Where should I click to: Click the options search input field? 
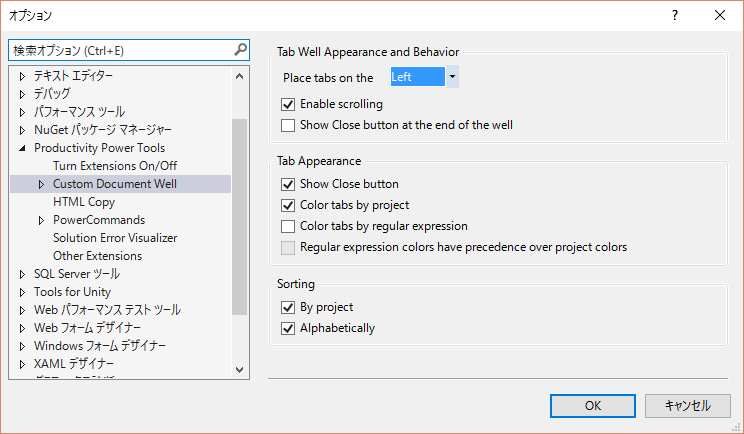coord(120,49)
